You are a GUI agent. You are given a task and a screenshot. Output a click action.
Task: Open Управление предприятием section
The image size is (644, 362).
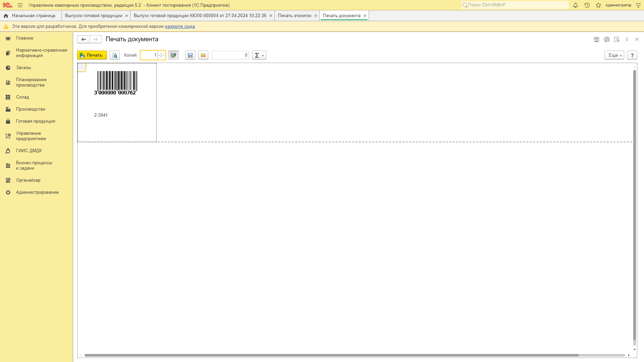click(x=36, y=136)
